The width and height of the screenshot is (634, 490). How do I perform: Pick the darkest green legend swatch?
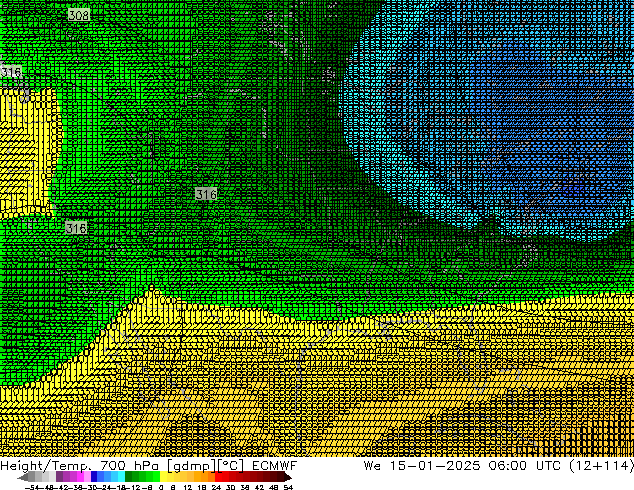click(x=129, y=477)
